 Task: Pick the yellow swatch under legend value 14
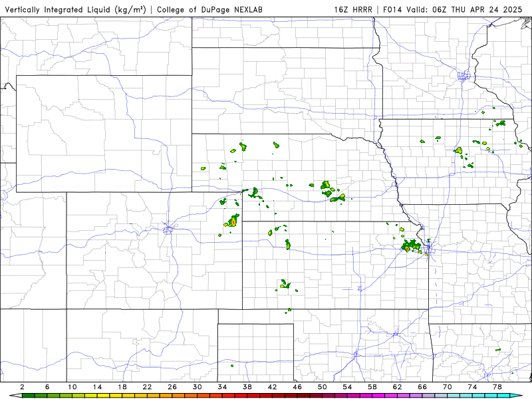point(104,396)
